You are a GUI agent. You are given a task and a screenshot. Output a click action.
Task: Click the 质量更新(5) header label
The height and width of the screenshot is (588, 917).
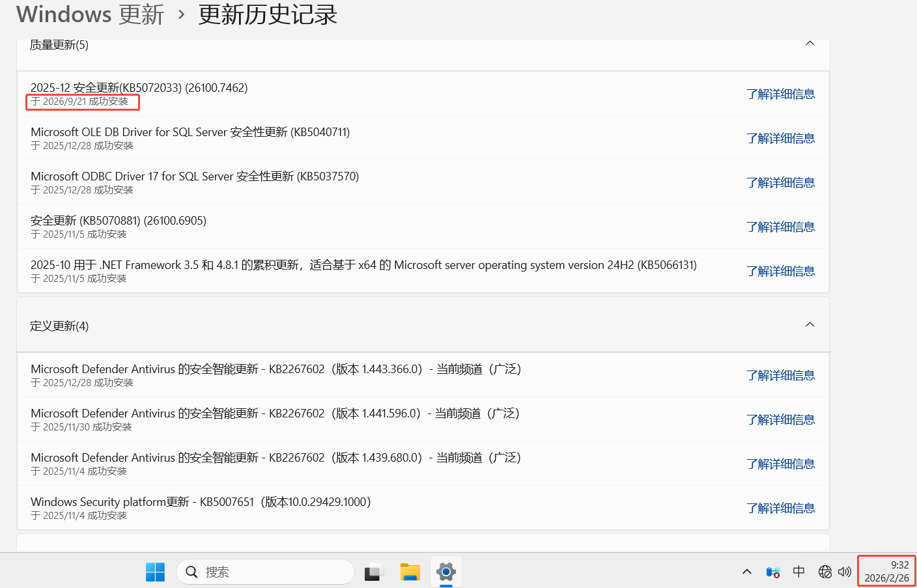(59, 44)
